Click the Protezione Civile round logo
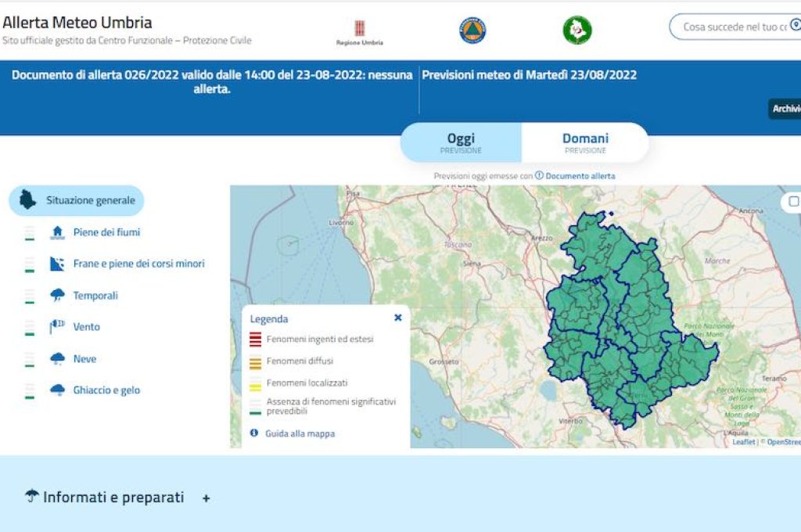This screenshot has width=801, height=532. (x=472, y=31)
